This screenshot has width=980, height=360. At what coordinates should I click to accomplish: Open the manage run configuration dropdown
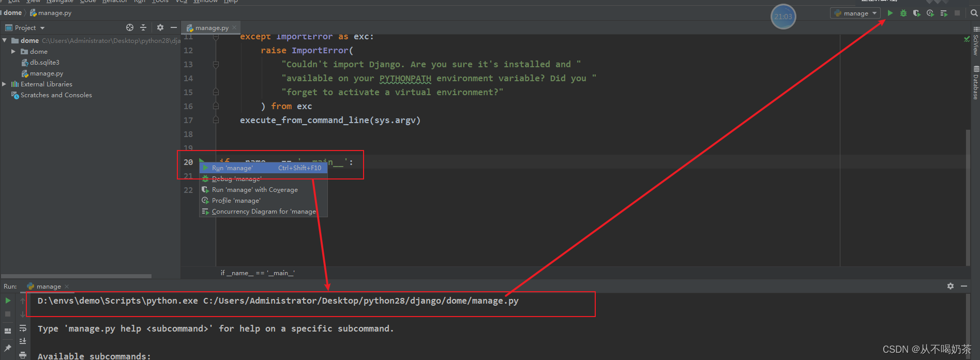pos(855,13)
